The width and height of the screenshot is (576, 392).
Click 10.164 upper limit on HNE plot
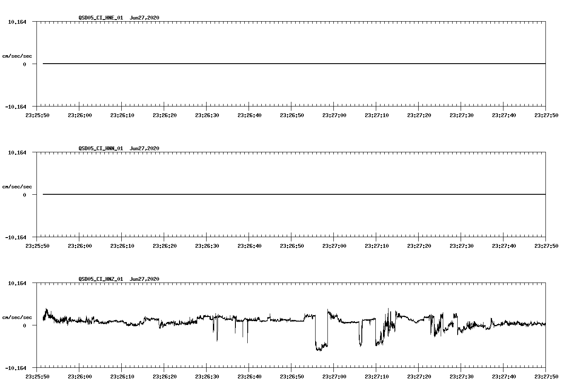tap(17, 22)
